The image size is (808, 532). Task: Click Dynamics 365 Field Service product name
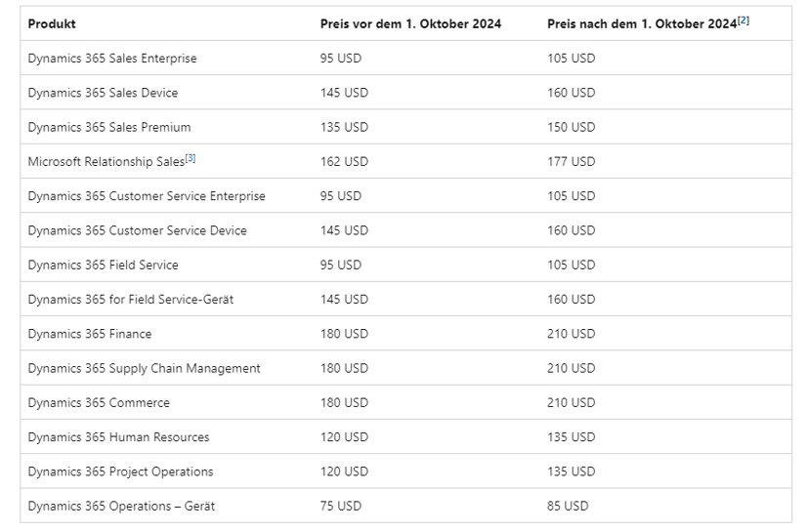(x=103, y=265)
